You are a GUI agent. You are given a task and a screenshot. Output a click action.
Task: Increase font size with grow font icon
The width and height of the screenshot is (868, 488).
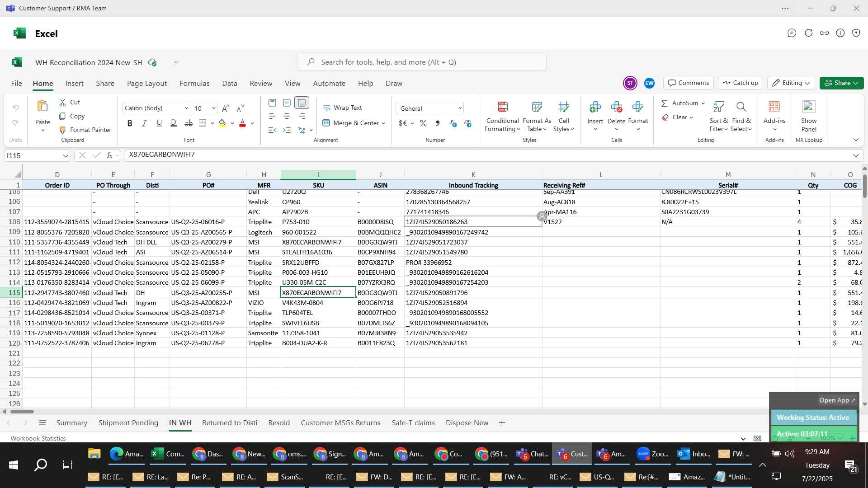[x=226, y=108]
